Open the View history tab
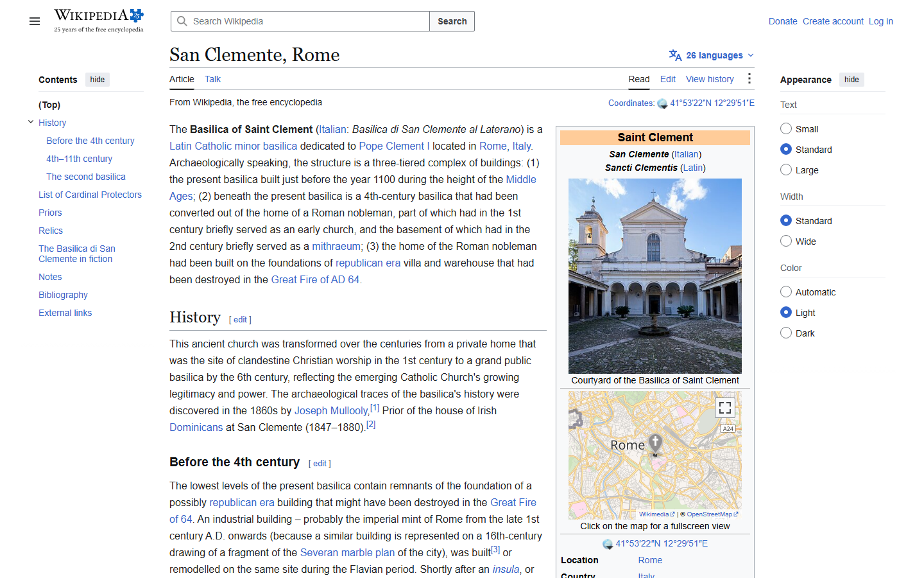 coord(710,79)
